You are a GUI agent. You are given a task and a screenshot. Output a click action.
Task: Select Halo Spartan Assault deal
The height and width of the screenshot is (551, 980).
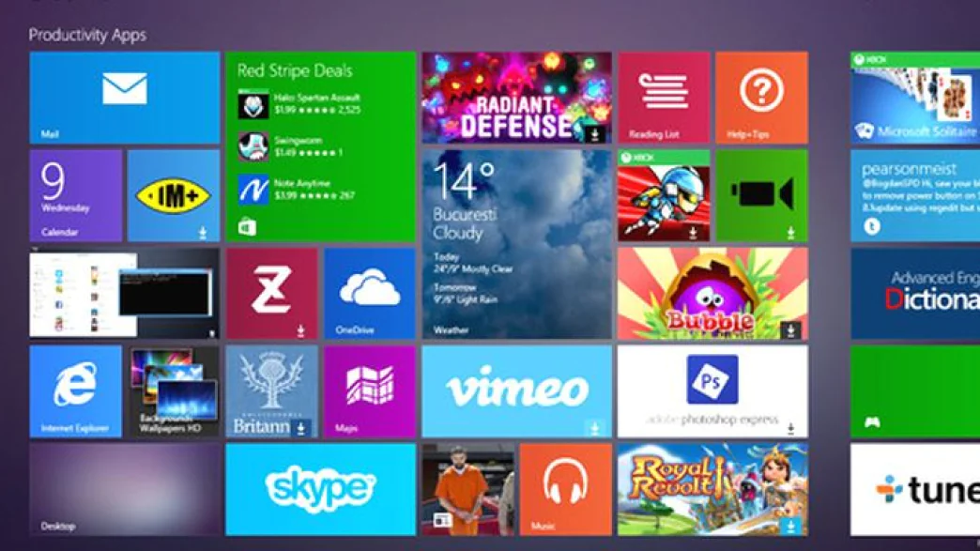click(299, 103)
